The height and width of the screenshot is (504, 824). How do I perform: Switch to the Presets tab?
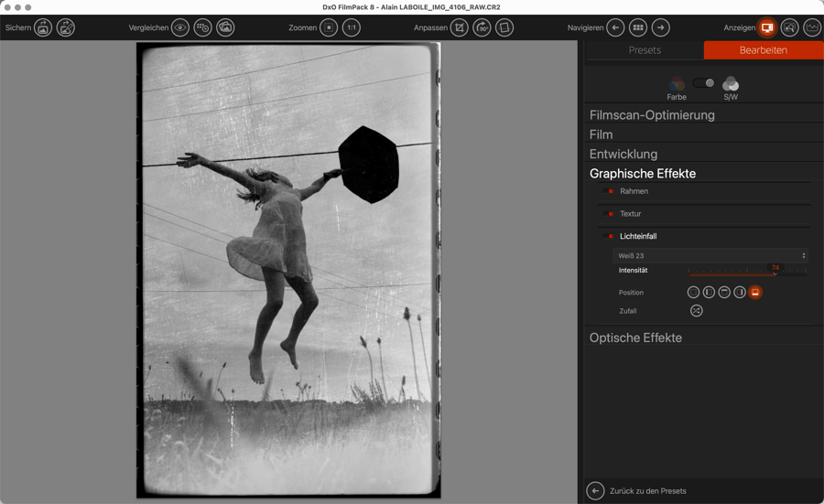(645, 50)
